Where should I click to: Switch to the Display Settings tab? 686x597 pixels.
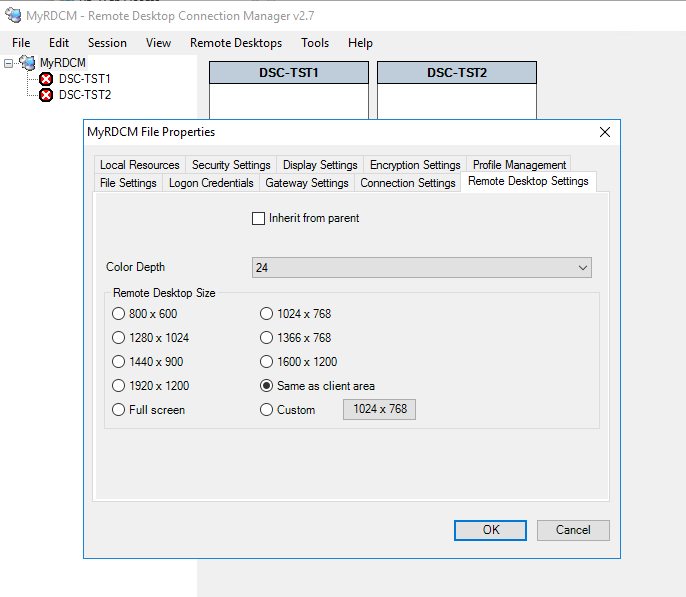(320, 165)
